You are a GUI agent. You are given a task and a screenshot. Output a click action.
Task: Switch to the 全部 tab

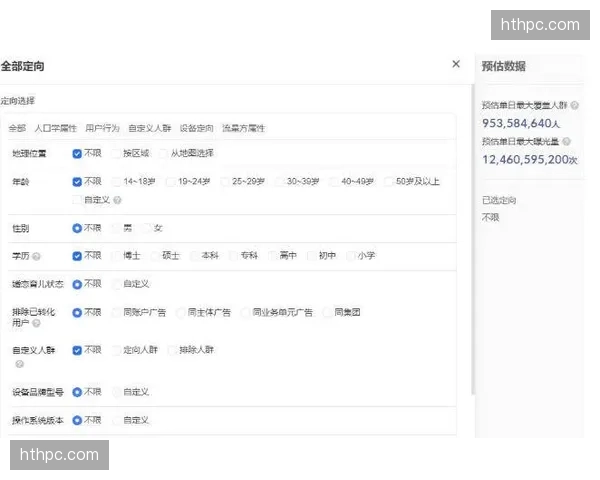pyautogui.click(x=17, y=128)
